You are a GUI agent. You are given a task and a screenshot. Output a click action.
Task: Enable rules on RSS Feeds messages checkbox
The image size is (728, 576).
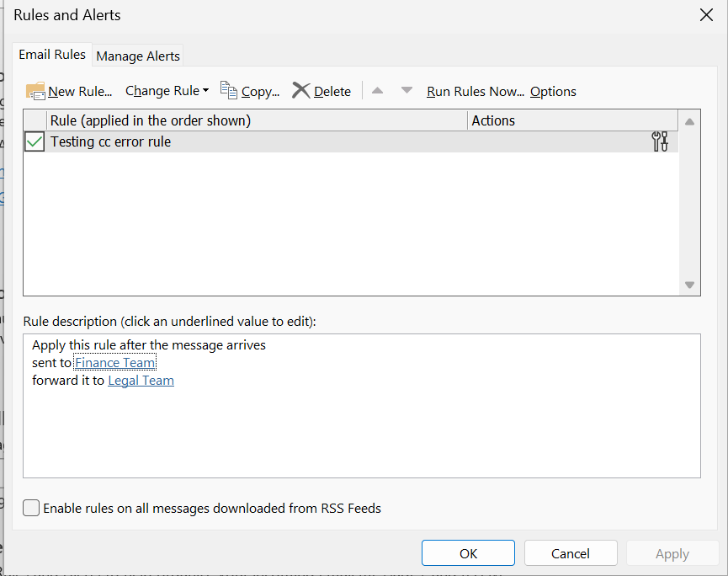tap(31, 508)
